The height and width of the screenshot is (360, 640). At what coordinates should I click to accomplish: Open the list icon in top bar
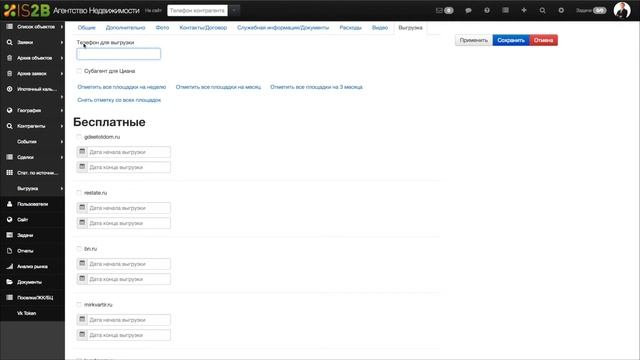pyautogui.click(x=505, y=10)
